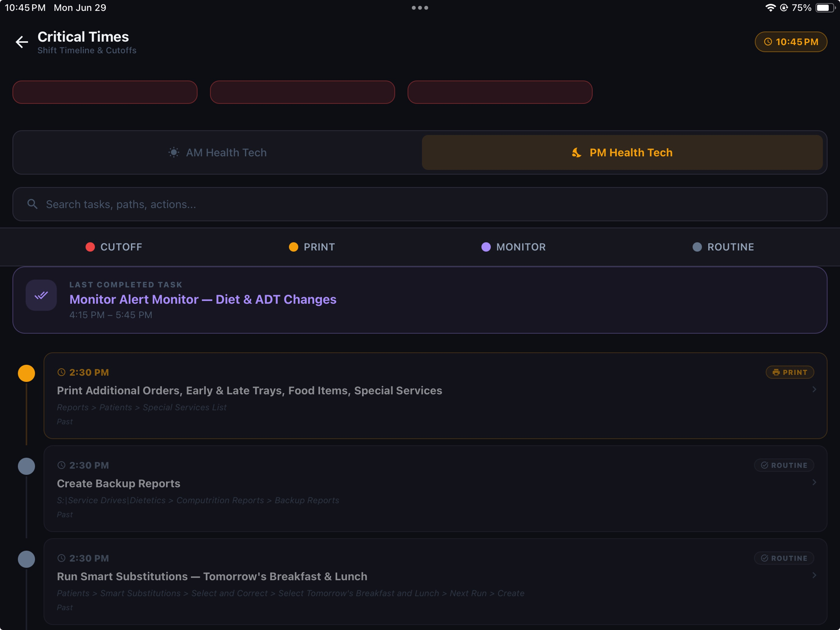
Task: Click the red CUTOFF legend dot
Action: pos(90,247)
